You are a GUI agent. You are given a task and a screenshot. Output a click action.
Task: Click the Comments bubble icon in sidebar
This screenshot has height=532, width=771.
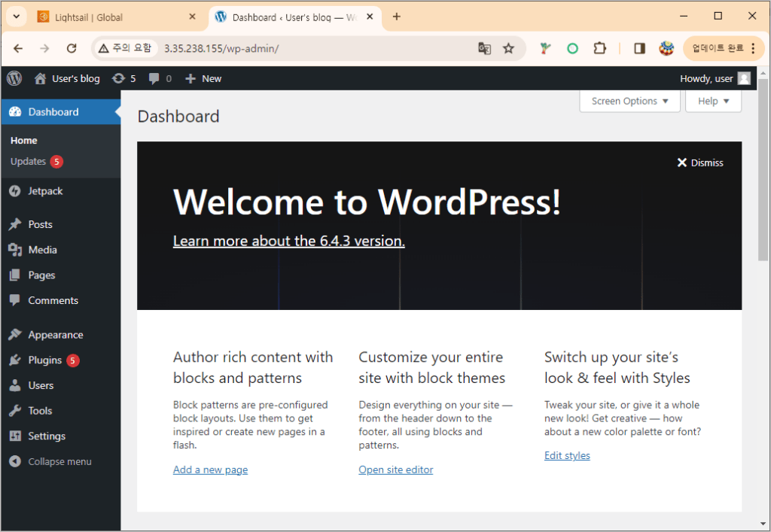pyautogui.click(x=15, y=301)
